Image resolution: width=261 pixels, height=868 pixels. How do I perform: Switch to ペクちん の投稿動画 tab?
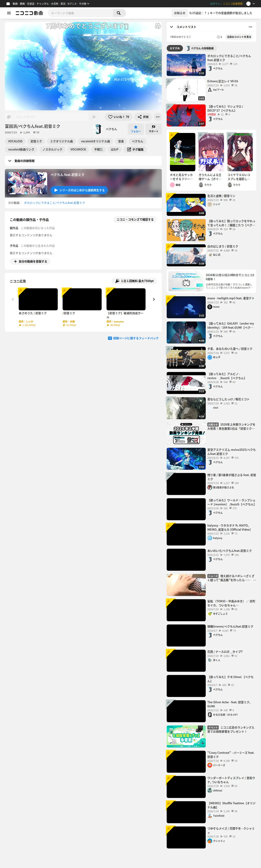[200, 48]
